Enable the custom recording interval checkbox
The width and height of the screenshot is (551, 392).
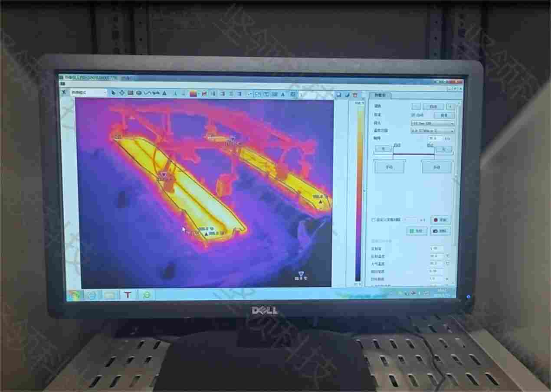tap(374, 220)
